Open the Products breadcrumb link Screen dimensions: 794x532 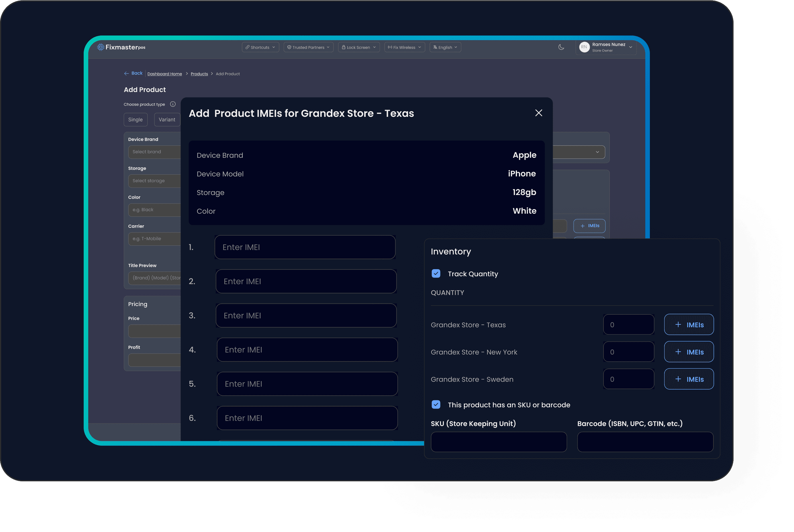[x=199, y=74]
